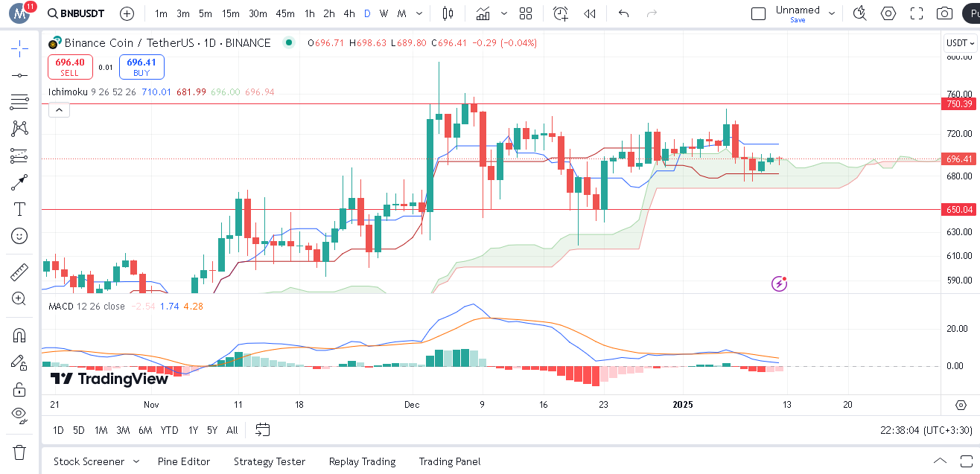This screenshot has height=474, width=980.
Task: Click the green market status dot
Action: coord(289,43)
